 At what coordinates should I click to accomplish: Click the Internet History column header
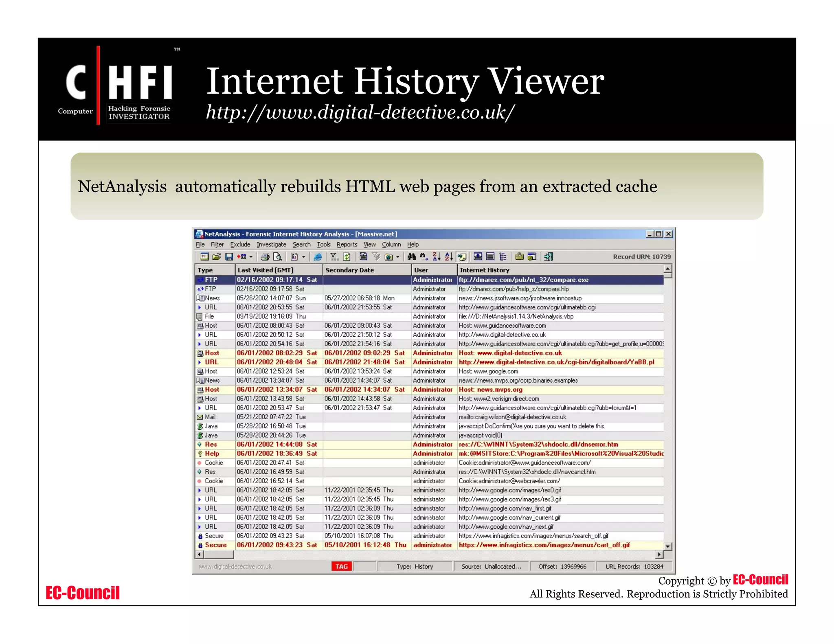coord(560,270)
